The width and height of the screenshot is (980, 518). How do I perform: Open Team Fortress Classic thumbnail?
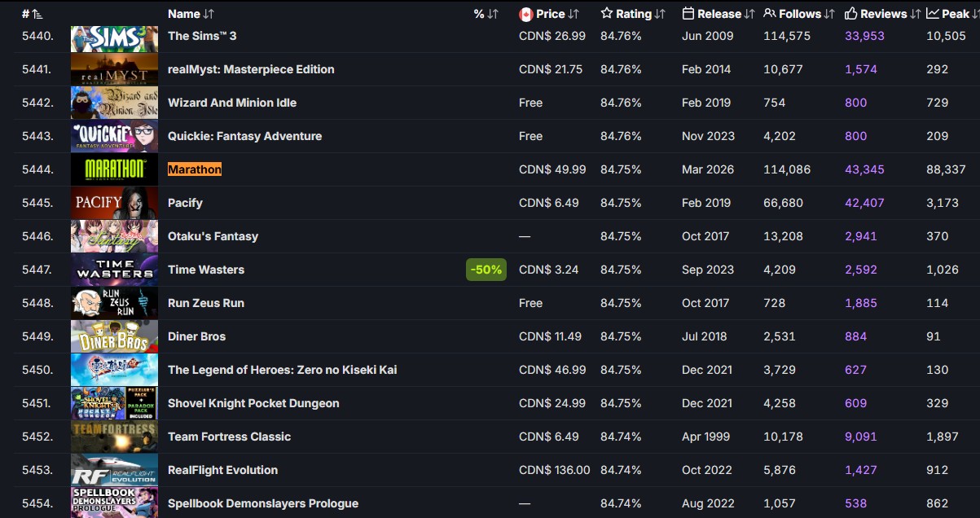coord(114,437)
